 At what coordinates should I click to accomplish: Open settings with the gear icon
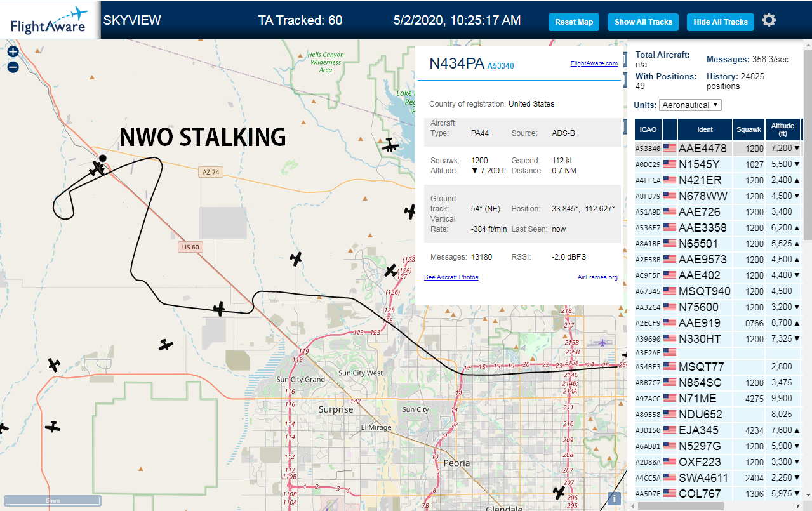(769, 20)
